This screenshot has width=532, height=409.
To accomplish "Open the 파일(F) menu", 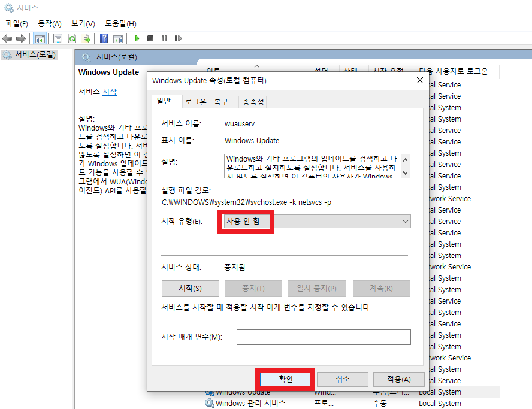I will point(17,23).
